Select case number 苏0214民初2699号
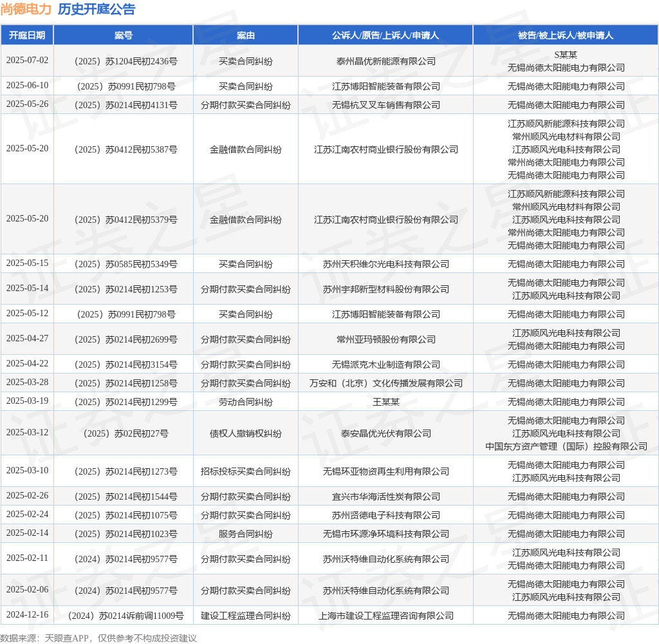Image resolution: width=659 pixels, height=644 pixels. pos(125,339)
